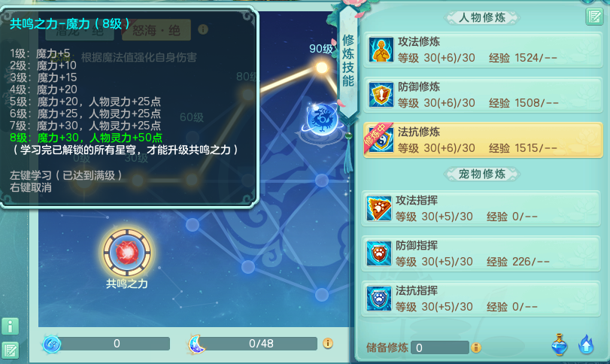
Task: Click info icon beside 储备修炼 field
Action: pos(476,347)
